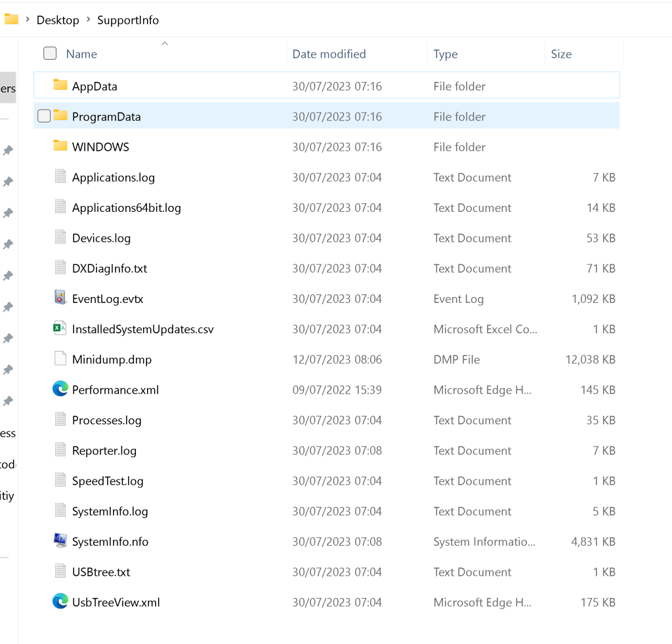This screenshot has width=672, height=644.
Task: Click SupportInfo in the breadcrumb path
Action: pyautogui.click(x=128, y=20)
